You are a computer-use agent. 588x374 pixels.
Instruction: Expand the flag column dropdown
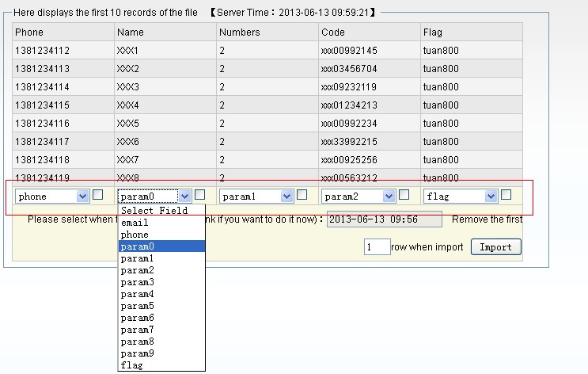click(x=461, y=196)
